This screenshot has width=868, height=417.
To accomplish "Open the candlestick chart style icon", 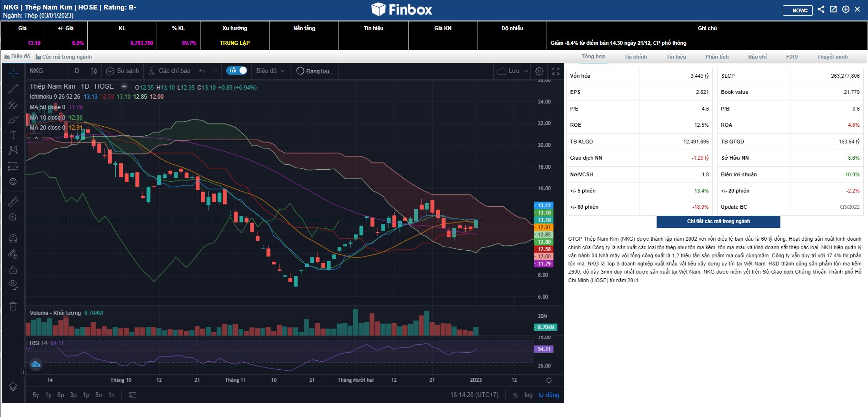I will pyautogui.click(x=94, y=71).
